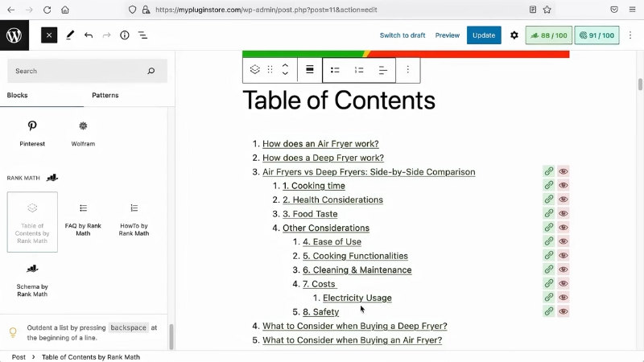Toggle visibility of Health Considerations heading

click(563, 200)
